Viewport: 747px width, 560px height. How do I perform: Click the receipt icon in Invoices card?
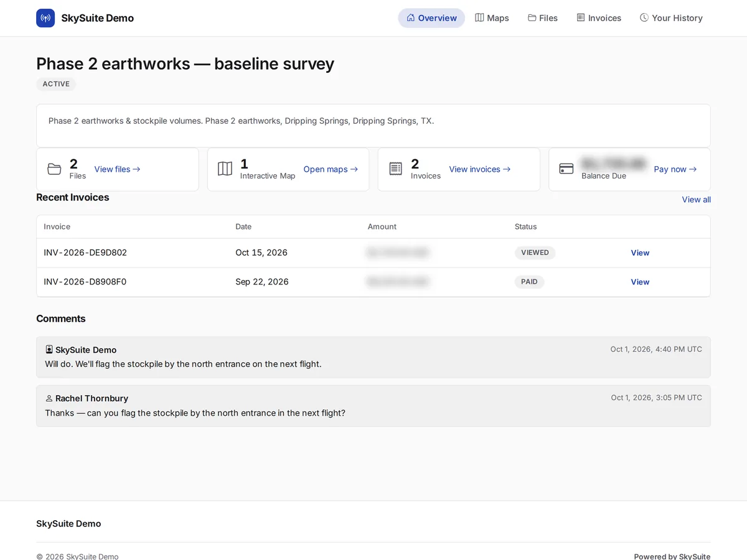[395, 169]
